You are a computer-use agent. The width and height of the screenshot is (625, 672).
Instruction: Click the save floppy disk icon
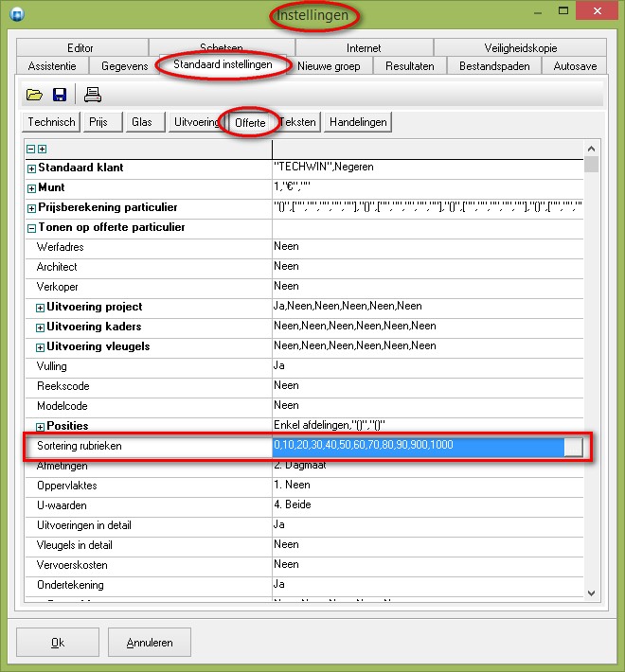coord(60,95)
